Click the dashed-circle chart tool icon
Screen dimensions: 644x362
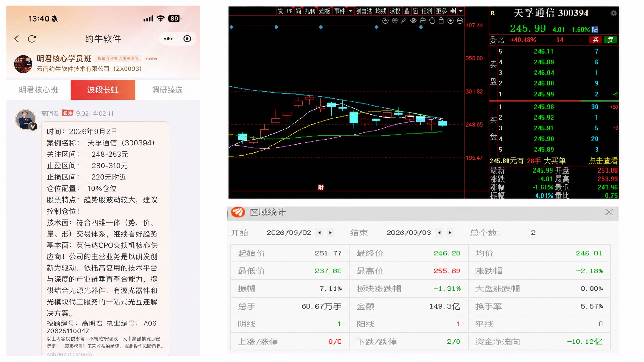coord(395,21)
